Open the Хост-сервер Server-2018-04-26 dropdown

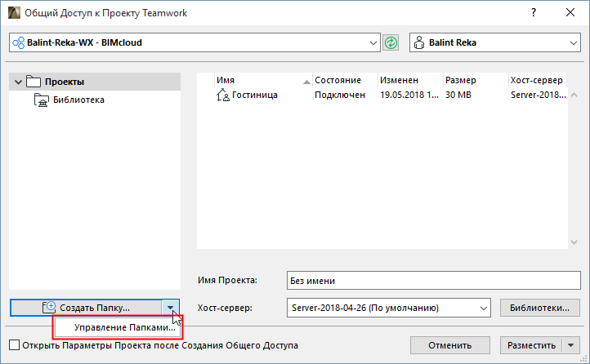[389, 308]
